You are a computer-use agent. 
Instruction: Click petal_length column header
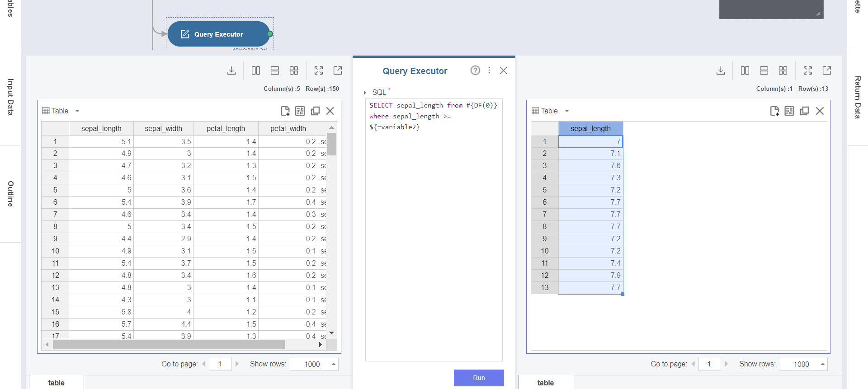(x=226, y=129)
